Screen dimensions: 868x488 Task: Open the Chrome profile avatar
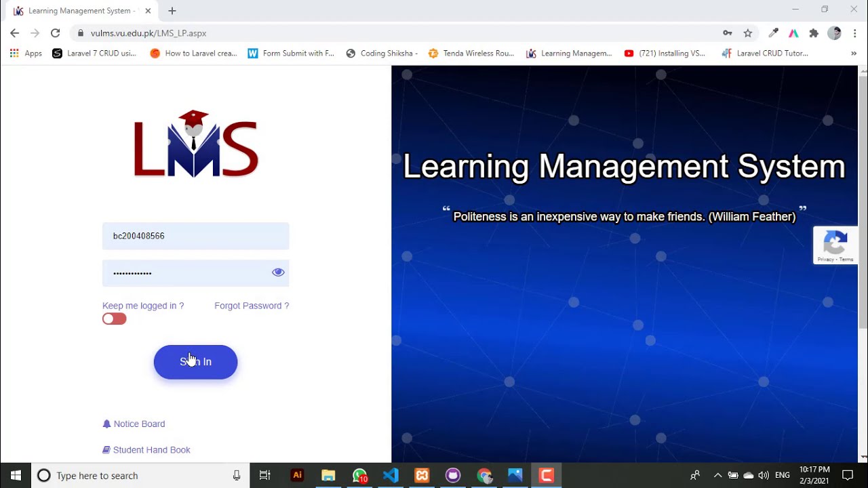click(x=835, y=33)
